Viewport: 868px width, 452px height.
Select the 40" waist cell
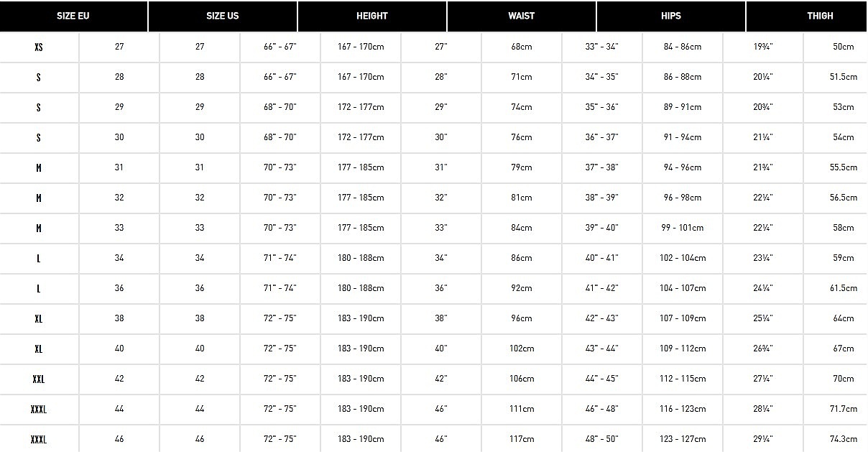point(441,349)
